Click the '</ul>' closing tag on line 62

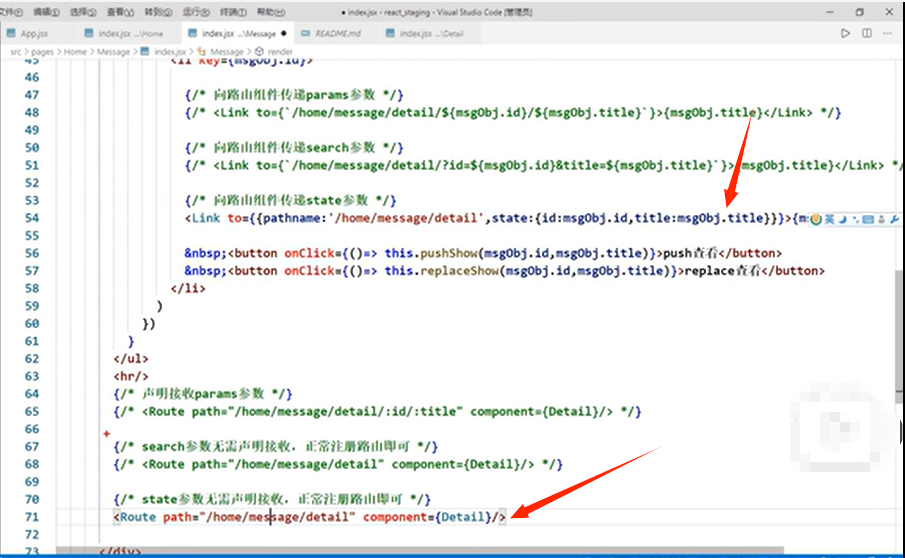tap(131, 358)
